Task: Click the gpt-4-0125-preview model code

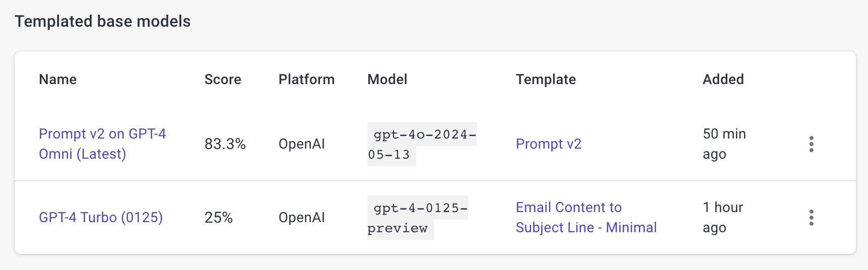Action: coord(418,218)
